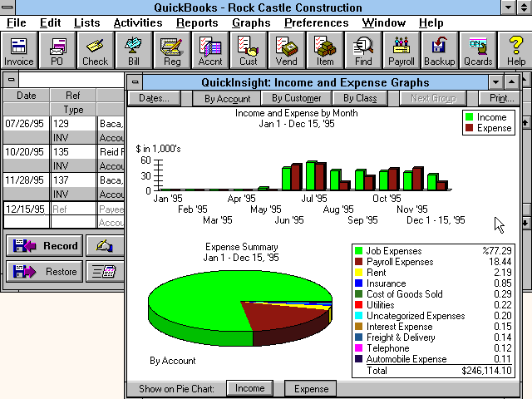Viewport: 532px width, 399px height.
Task: Show Expense on the pie chart
Action: point(311,388)
